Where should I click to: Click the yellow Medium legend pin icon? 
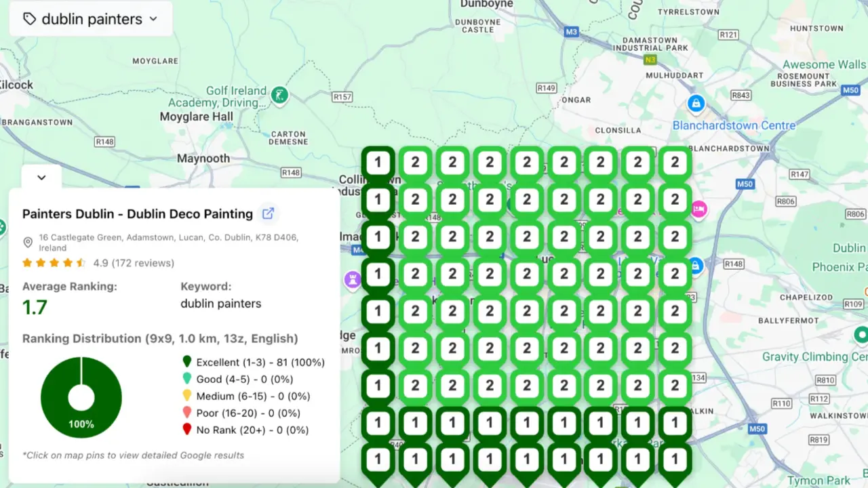coord(187,396)
